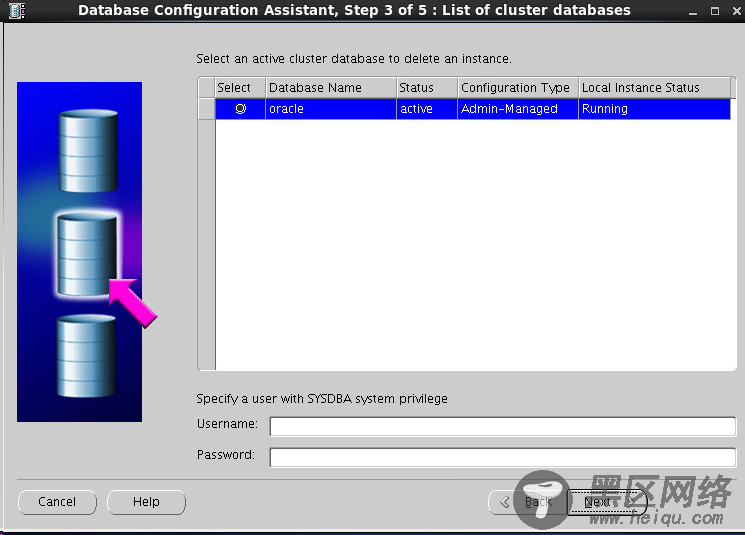Click the Select column header

pos(240,87)
